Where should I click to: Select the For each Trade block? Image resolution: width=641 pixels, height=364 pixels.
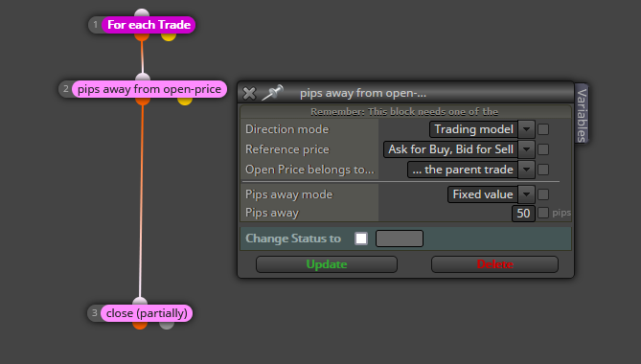tap(149, 25)
